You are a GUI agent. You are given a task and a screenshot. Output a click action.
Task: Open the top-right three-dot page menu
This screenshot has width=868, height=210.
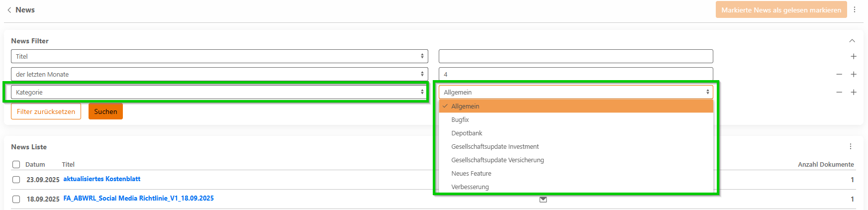855,9
